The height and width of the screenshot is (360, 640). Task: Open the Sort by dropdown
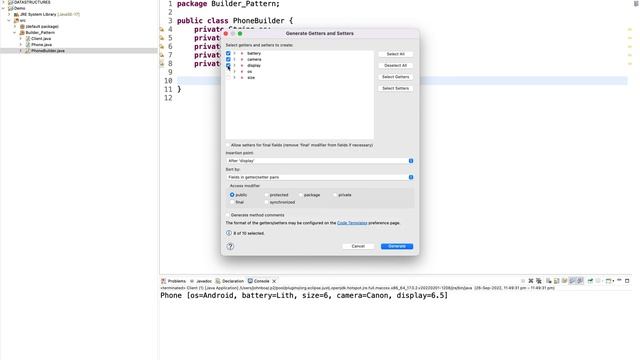(320, 177)
